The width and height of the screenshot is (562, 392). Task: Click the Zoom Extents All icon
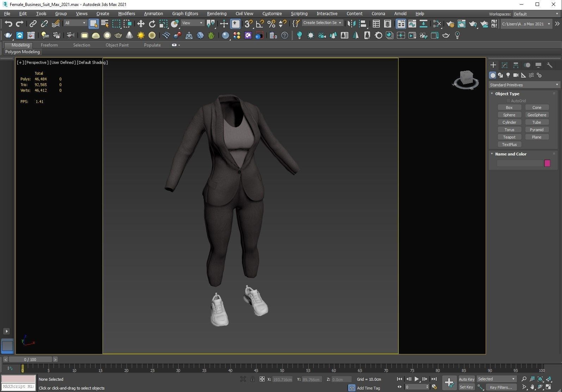[549, 379]
